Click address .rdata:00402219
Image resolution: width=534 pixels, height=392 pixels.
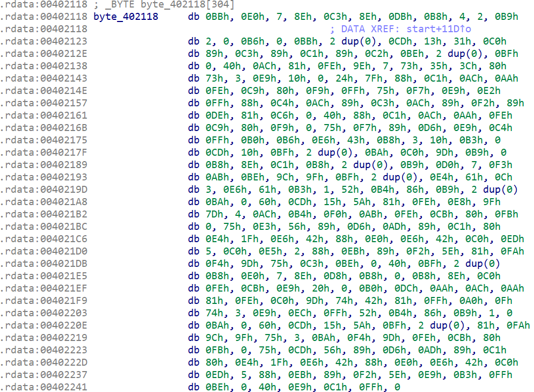[x=43, y=338]
